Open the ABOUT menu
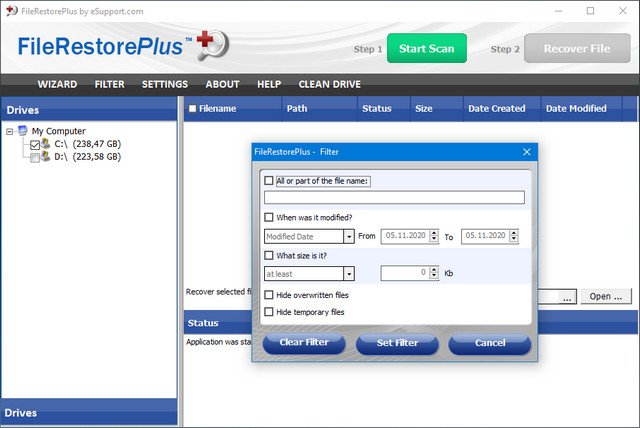The height and width of the screenshot is (428, 640). [222, 84]
